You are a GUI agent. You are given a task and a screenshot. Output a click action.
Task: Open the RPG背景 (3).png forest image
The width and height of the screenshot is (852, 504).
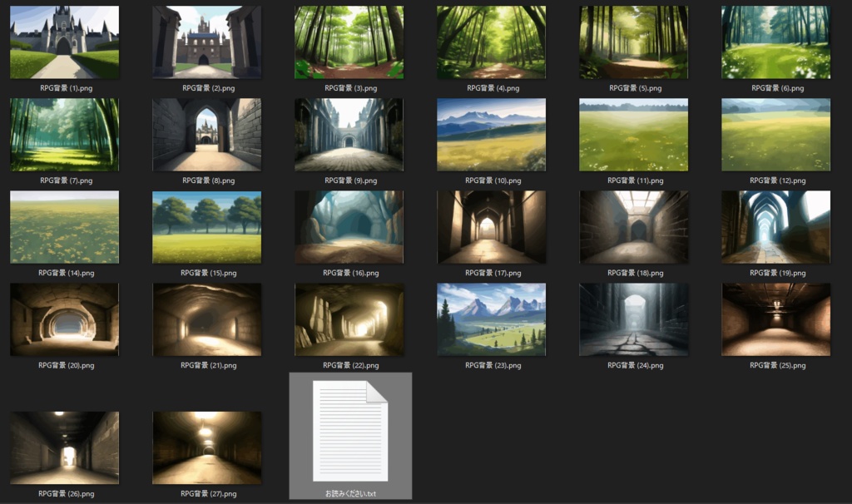(x=349, y=42)
